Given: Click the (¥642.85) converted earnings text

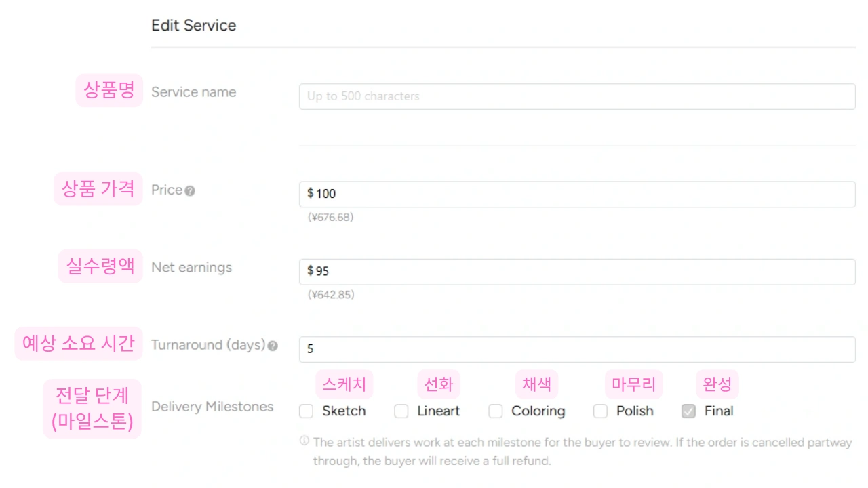Looking at the screenshot, I should tap(331, 295).
